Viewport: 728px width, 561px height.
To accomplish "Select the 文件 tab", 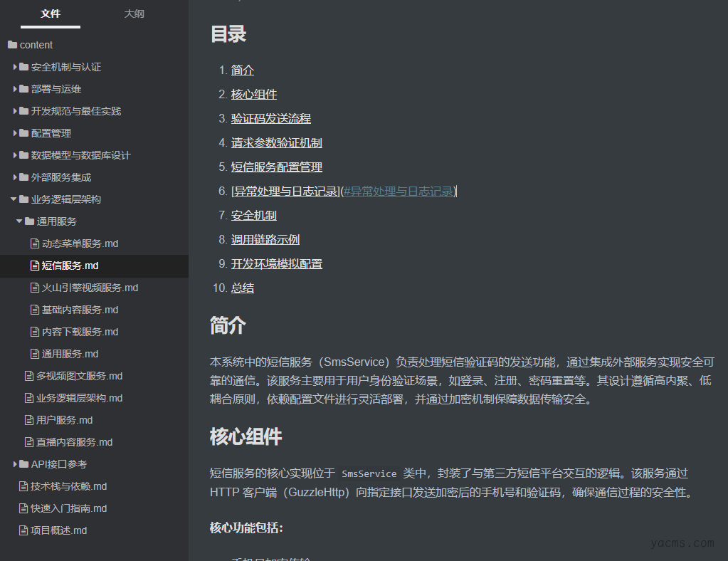I will [x=51, y=14].
